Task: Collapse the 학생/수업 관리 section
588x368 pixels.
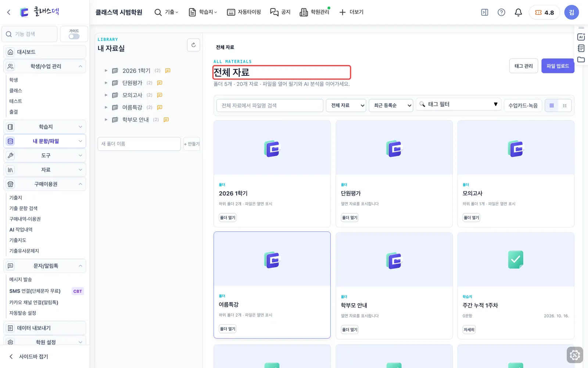Action: (x=45, y=66)
